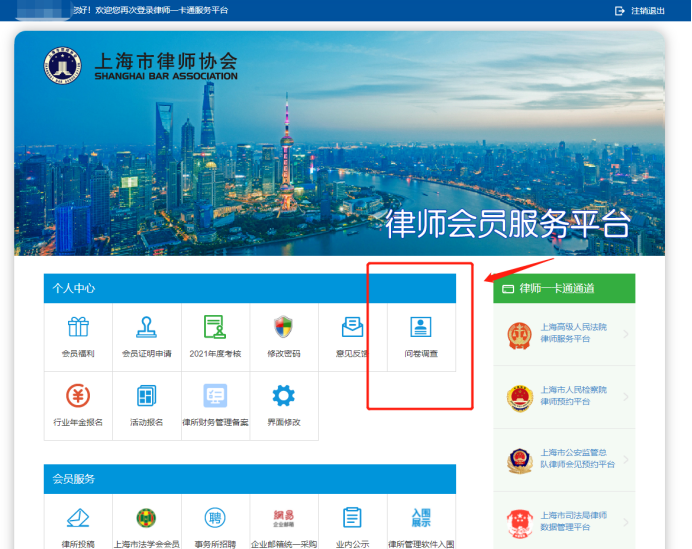Open the 会员福利 gift icon
The width and height of the screenshot is (692, 549).
coord(78,328)
